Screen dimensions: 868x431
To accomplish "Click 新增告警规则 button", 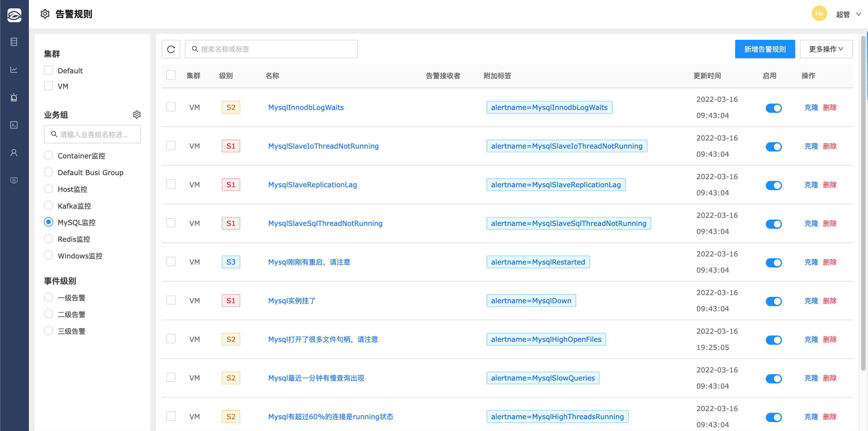I will click(x=765, y=49).
